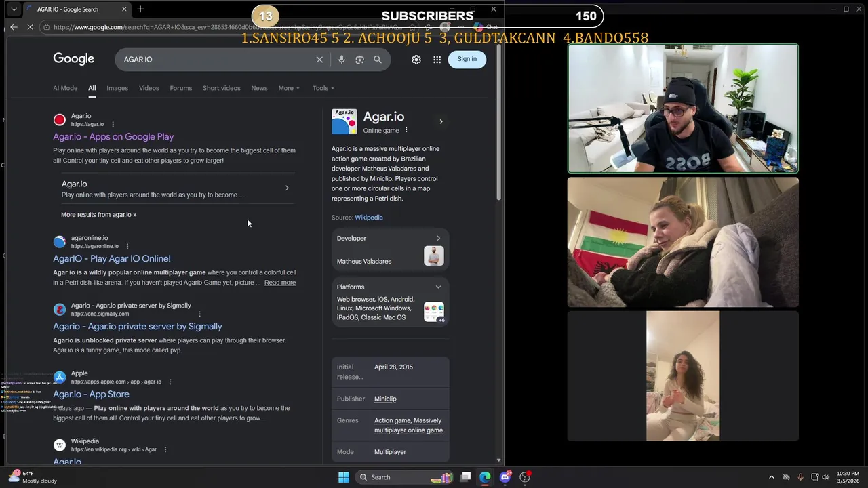Show hidden system tray icons
This screenshot has width=868, height=488.
point(771,477)
